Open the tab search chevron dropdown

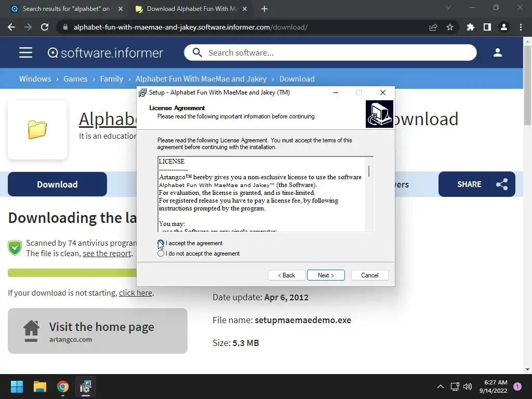pyautogui.click(x=448, y=7)
